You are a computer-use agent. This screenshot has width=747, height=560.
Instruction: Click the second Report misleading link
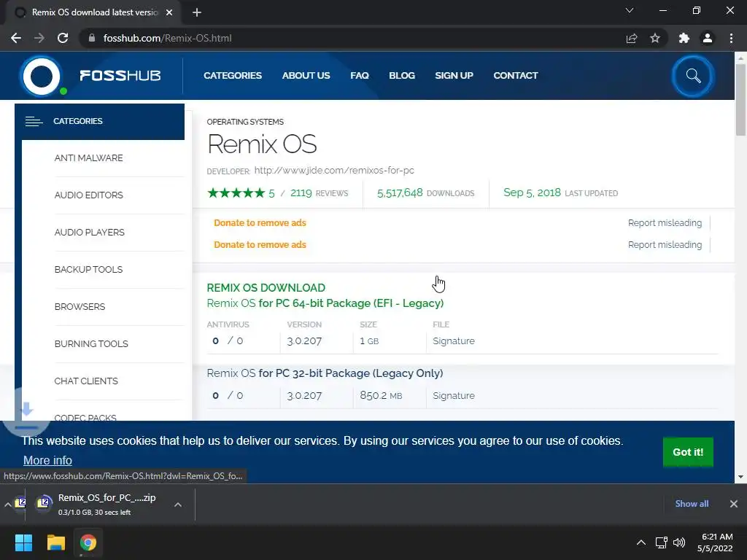(x=665, y=245)
